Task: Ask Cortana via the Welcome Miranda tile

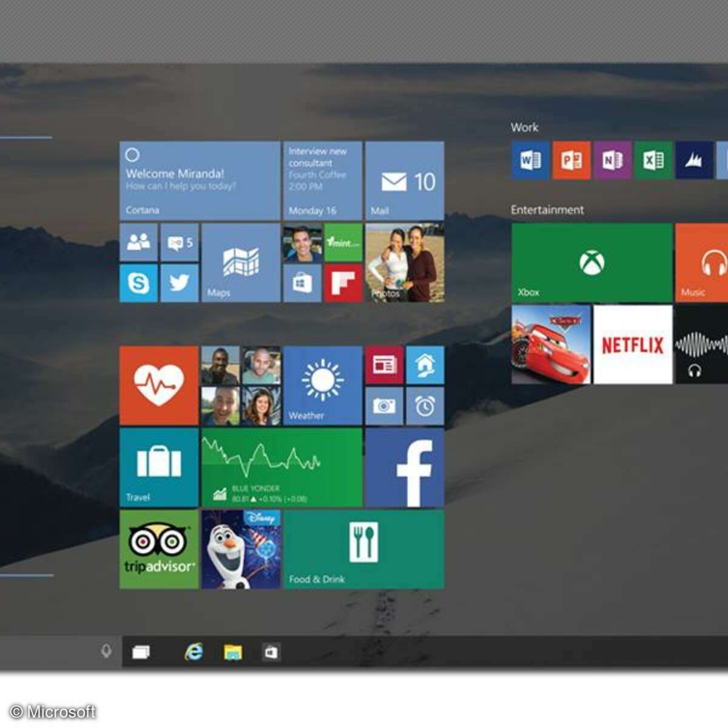Action: (199, 180)
